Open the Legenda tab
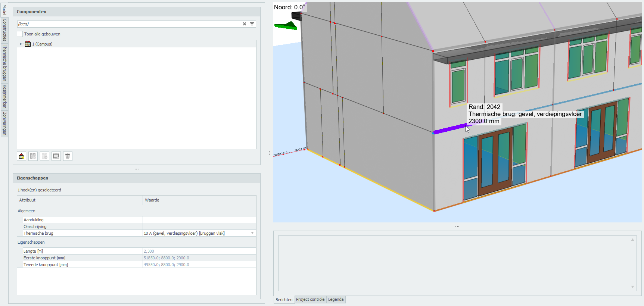Viewport: 644px width, 306px height. (x=336, y=299)
